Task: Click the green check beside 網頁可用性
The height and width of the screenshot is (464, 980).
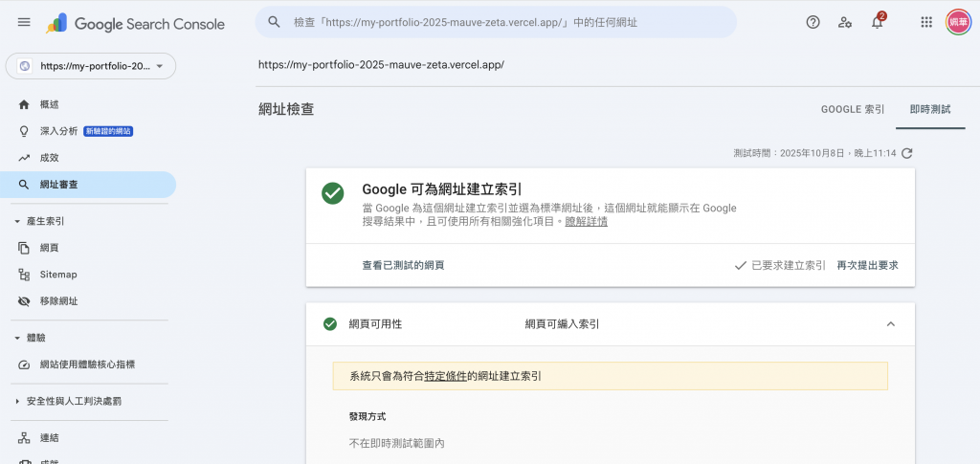Action: [x=330, y=324]
